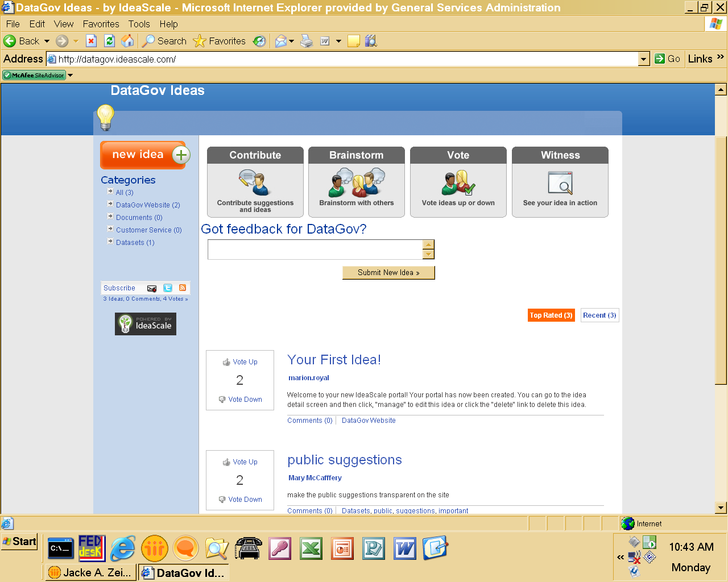
Task: Click the feedback box scroll down arrow
Action: click(429, 255)
